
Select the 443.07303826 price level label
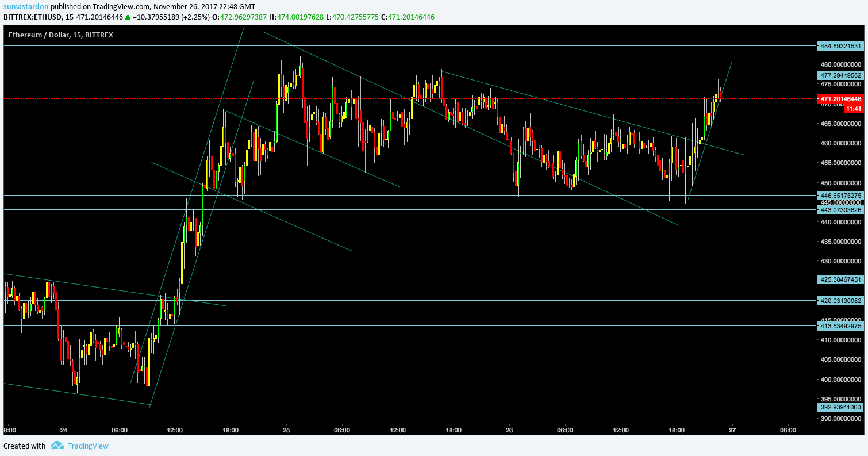840,210
